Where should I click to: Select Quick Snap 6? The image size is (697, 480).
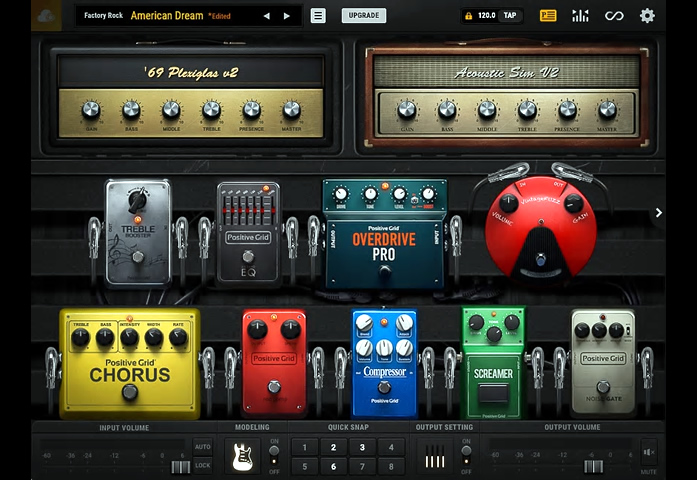pyautogui.click(x=333, y=467)
